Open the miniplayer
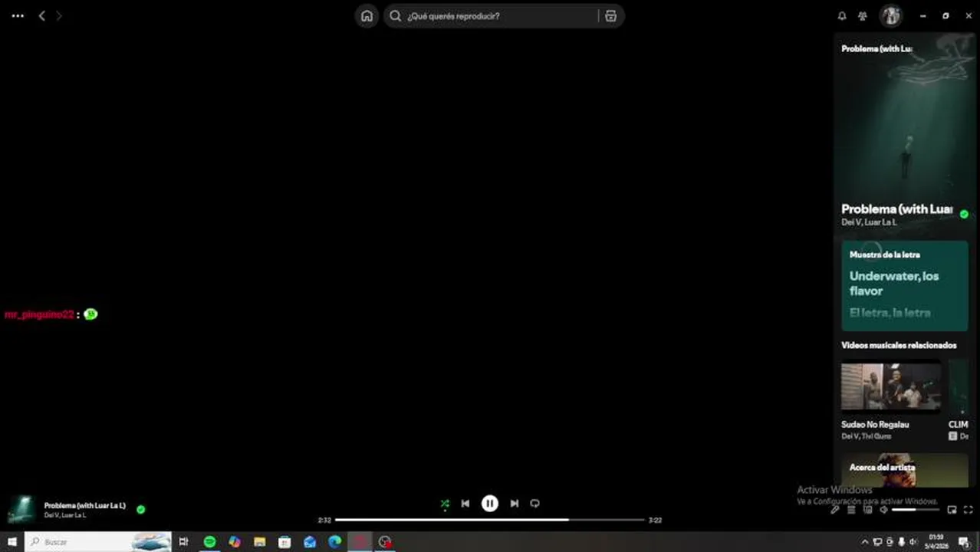This screenshot has width=980, height=552. coord(952,510)
